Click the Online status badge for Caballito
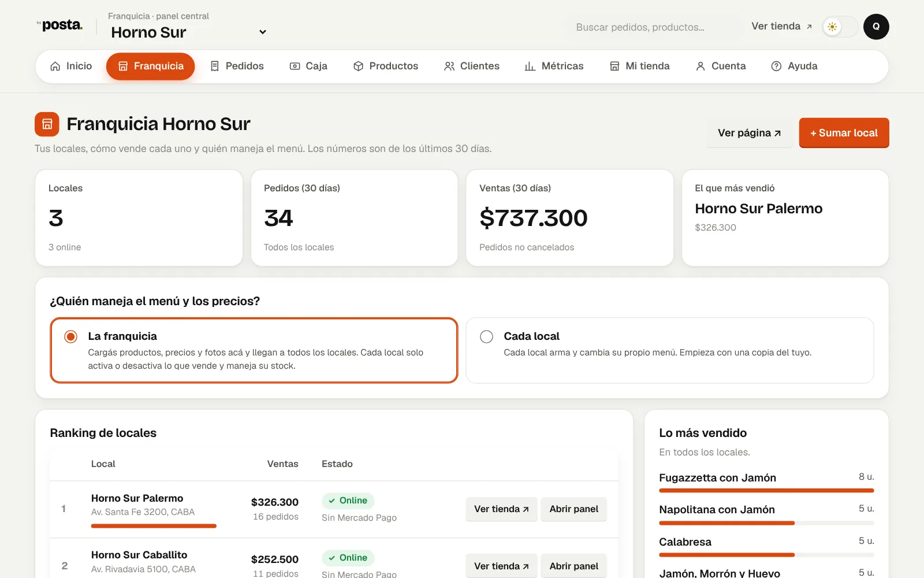924x578 pixels. [348, 558]
